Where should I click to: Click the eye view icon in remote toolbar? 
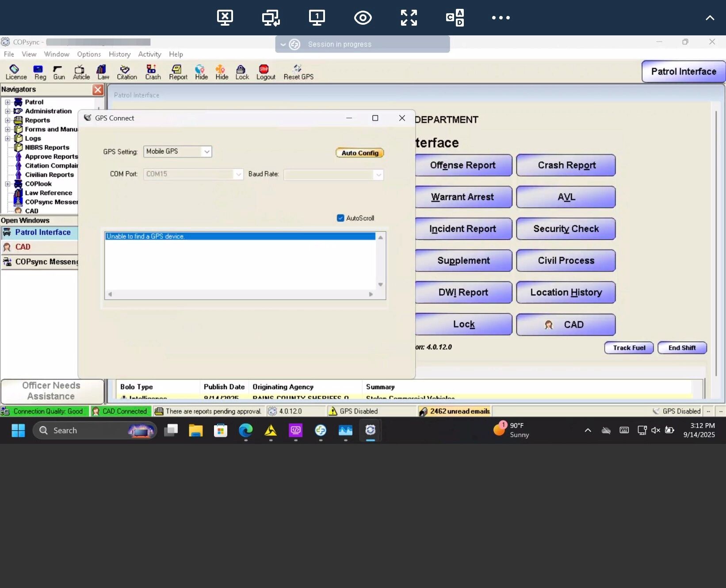point(363,18)
